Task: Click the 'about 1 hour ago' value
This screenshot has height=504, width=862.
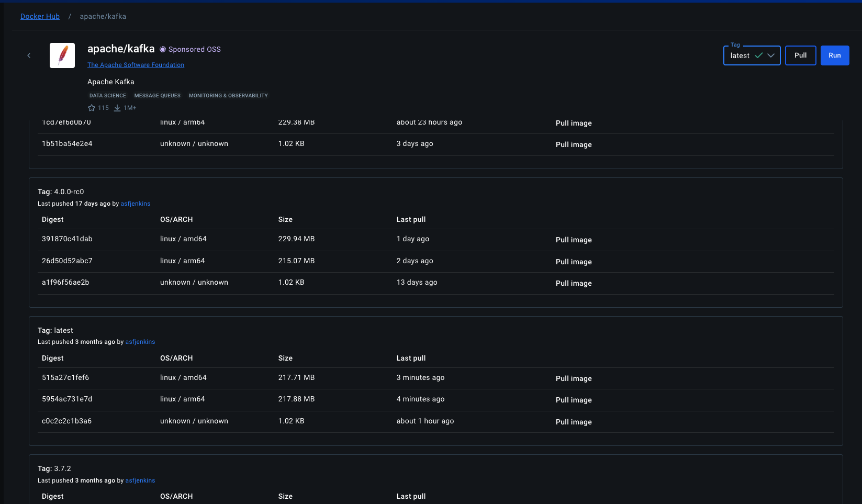Action: (425, 421)
